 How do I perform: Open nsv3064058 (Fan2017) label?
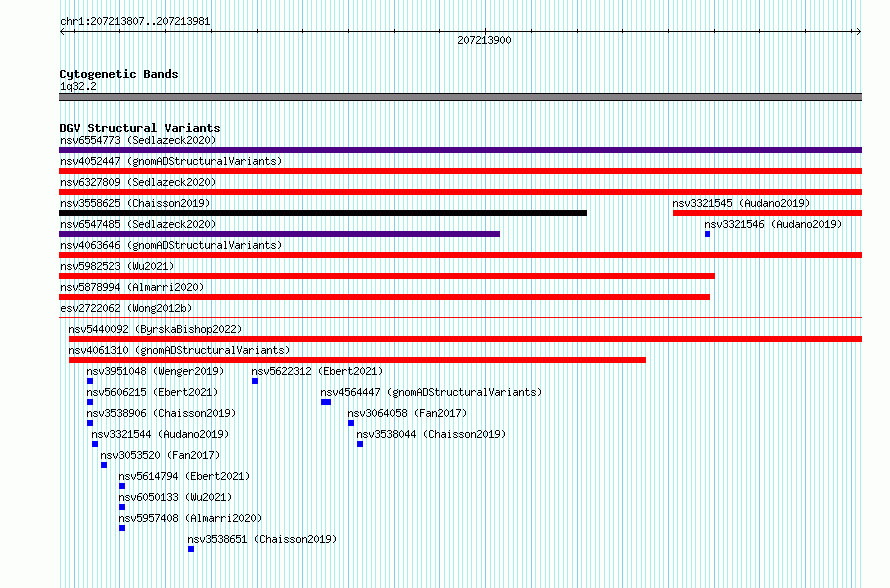(407, 413)
